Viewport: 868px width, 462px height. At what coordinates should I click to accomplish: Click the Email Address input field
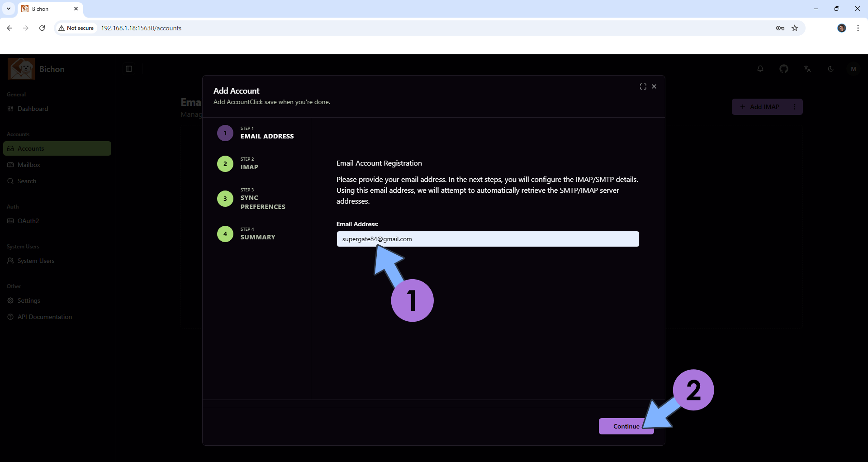488,239
